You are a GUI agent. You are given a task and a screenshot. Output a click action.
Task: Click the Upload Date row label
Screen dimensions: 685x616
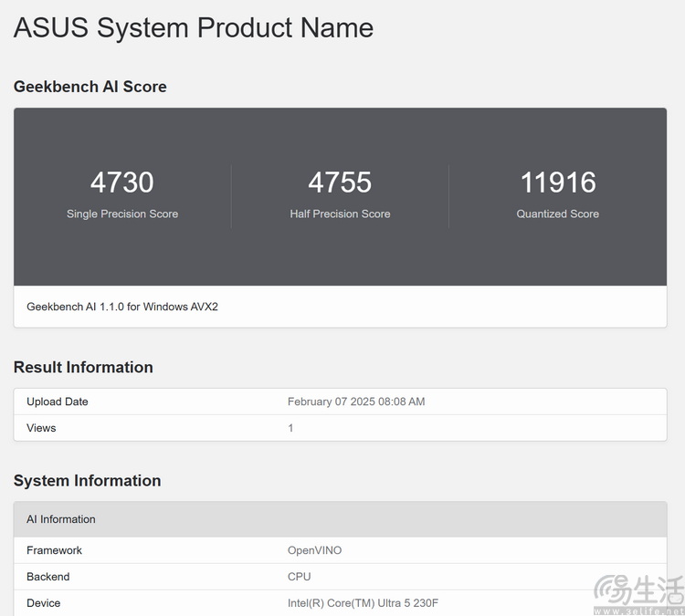coord(58,402)
